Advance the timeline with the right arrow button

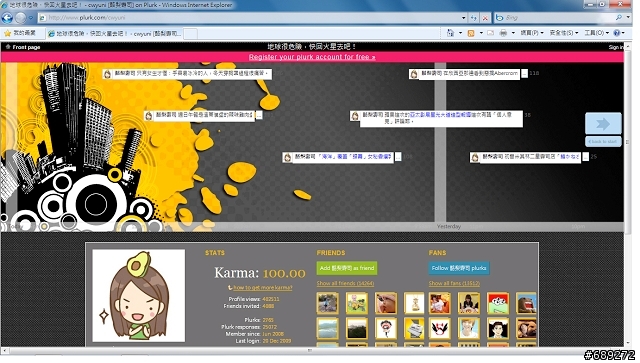pyautogui.click(x=603, y=124)
